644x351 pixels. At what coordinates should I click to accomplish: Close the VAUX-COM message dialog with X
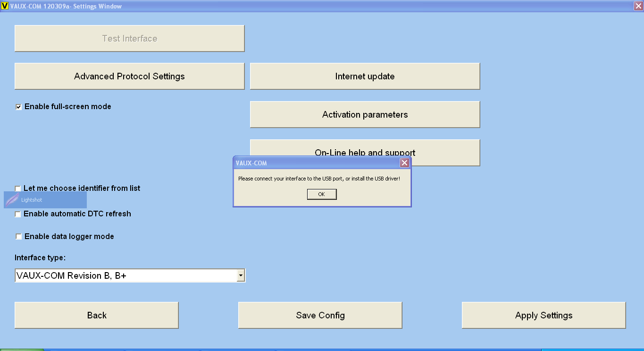(404, 163)
